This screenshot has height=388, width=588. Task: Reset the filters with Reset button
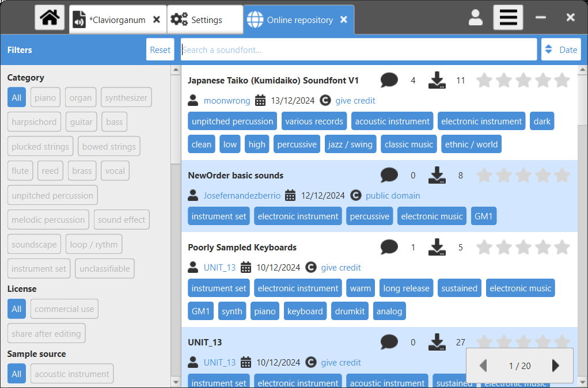tap(160, 50)
